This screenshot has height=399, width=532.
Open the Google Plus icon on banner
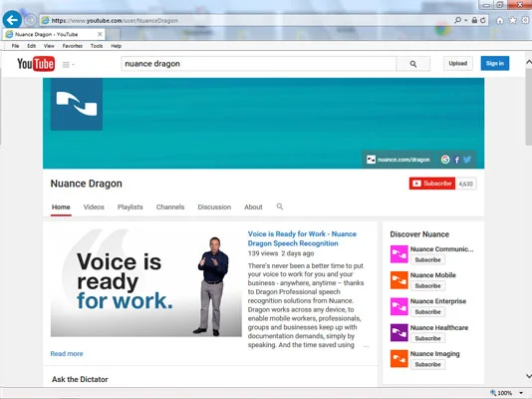tap(445, 160)
